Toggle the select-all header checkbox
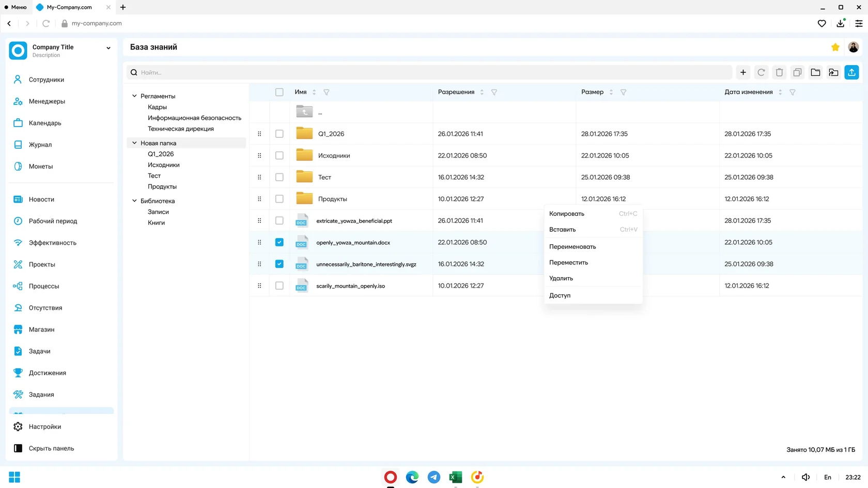The height and width of the screenshot is (488, 868). 280,92
